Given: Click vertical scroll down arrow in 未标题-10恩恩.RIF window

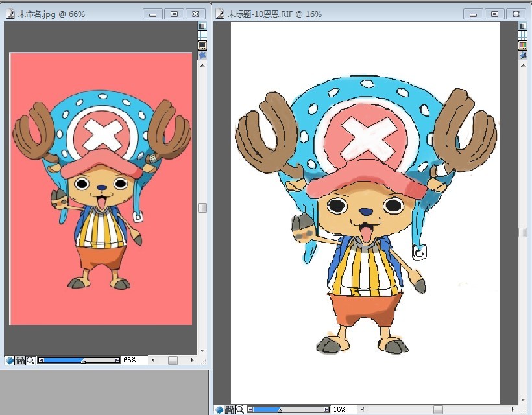Looking at the screenshot, I should [523, 400].
